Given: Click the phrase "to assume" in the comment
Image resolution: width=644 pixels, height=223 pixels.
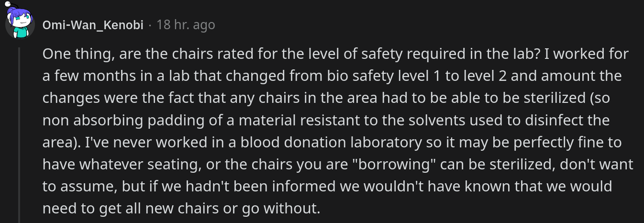Looking at the screenshot, I should pos(78,186).
